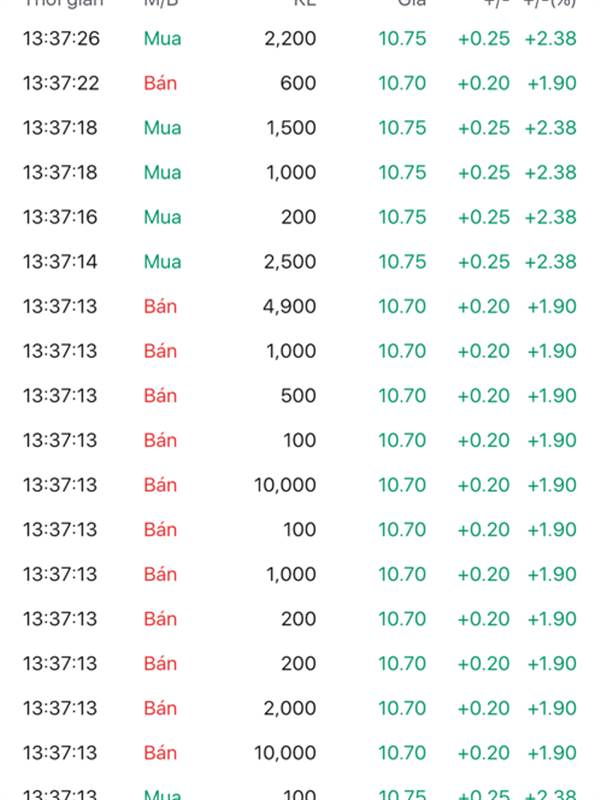Click 10.75 price in 13:37:14 row

tap(402, 262)
